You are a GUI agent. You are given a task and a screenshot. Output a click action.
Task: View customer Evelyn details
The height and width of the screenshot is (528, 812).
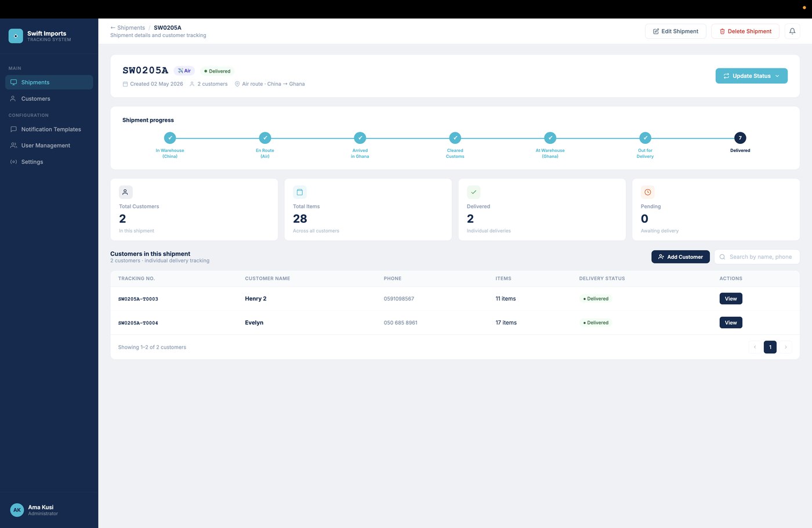click(731, 323)
